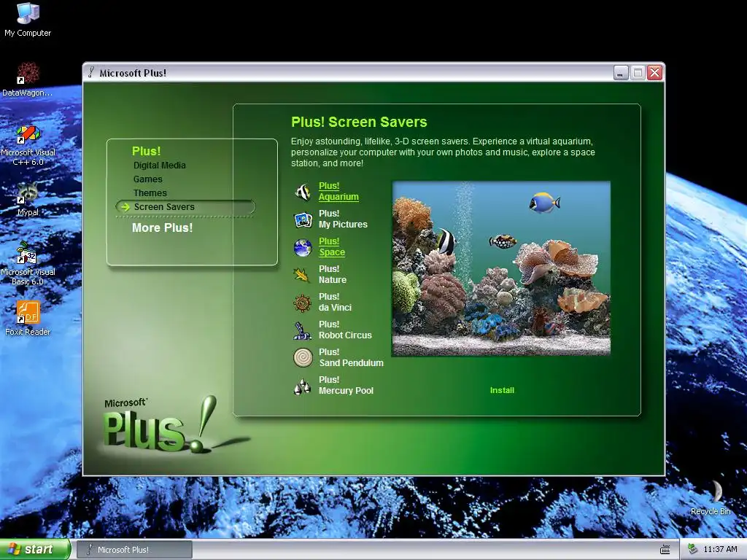Click the Install link
The width and height of the screenshot is (747, 560).
(x=502, y=390)
